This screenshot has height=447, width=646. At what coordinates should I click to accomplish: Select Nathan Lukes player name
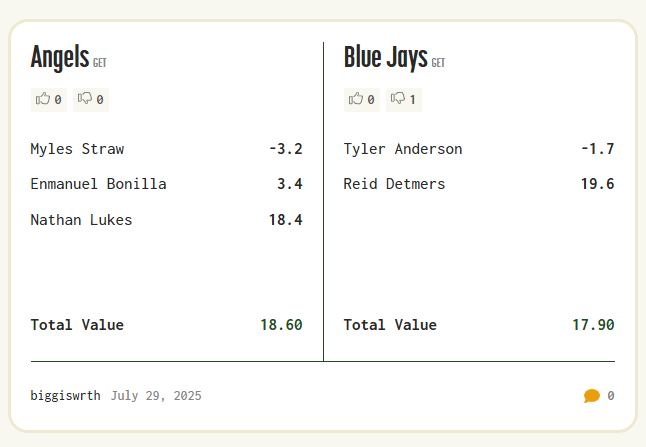pos(81,220)
